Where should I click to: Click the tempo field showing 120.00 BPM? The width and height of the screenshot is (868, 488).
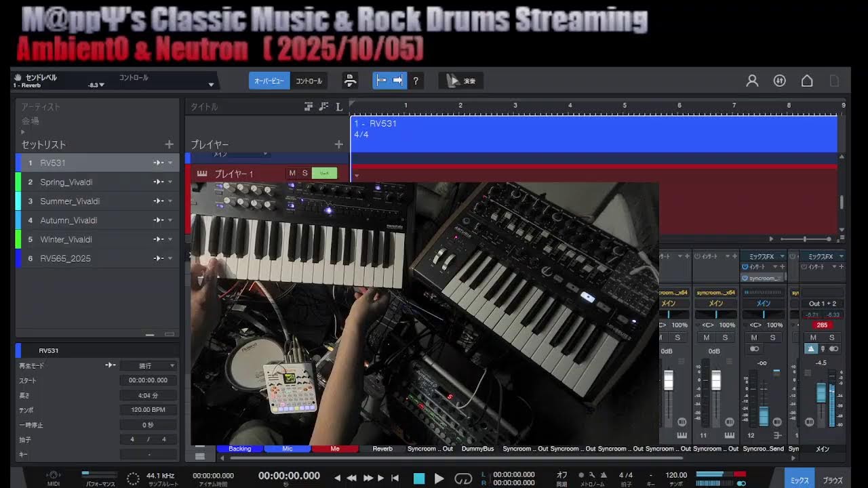click(x=149, y=410)
